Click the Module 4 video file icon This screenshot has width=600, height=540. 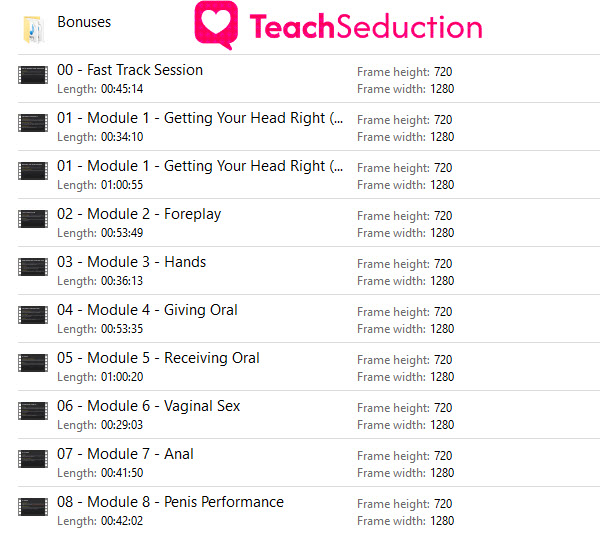pos(33,315)
